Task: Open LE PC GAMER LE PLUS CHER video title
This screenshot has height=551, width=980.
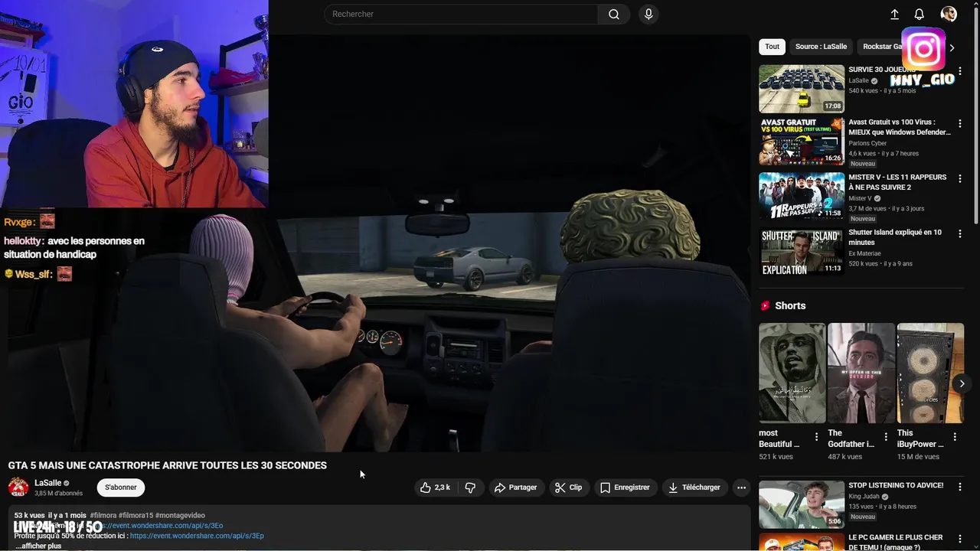Action: tap(896, 542)
